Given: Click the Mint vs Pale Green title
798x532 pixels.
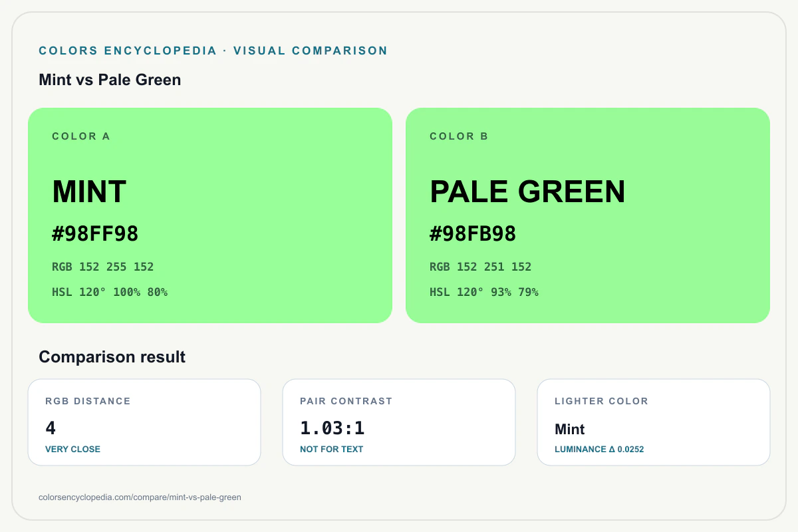Looking at the screenshot, I should 110,80.
